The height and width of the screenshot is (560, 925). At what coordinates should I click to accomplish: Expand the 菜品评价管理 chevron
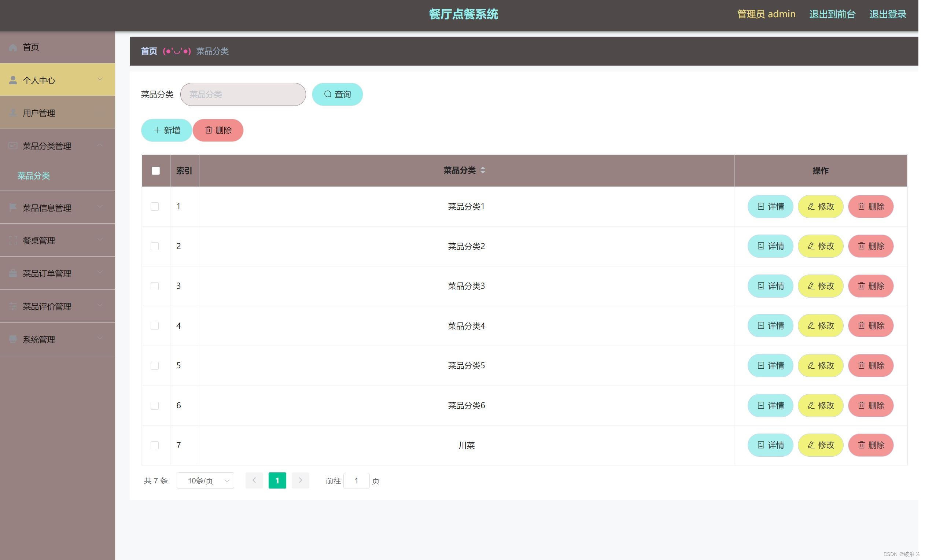(100, 306)
